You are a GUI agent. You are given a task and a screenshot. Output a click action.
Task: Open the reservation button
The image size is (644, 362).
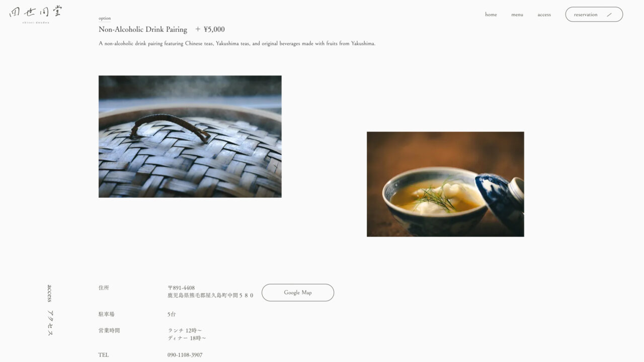pyautogui.click(x=594, y=15)
